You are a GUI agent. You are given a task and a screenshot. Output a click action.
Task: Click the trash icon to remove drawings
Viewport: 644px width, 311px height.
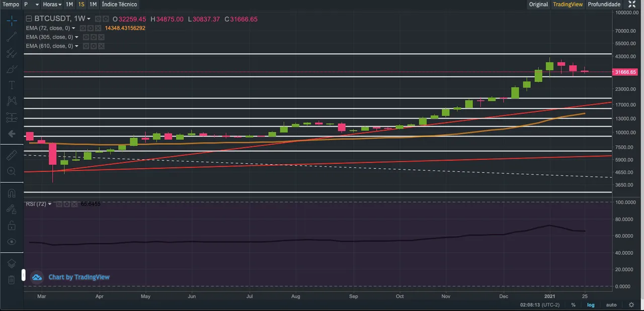[x=12, y=280]
